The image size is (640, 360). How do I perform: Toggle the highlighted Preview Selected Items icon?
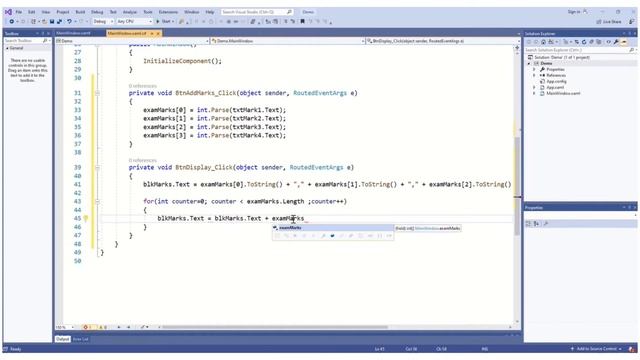pyautogui.click(x=624, y=42)
